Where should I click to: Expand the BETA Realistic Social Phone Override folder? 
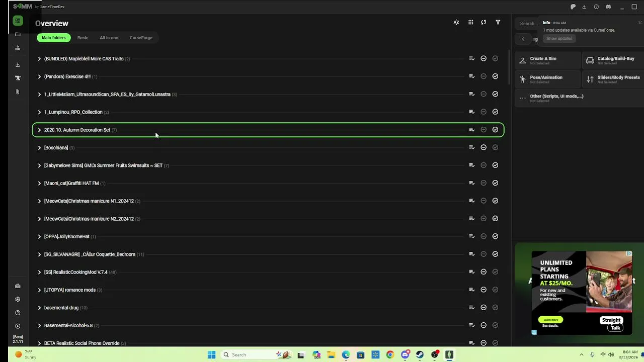point(39,343)
